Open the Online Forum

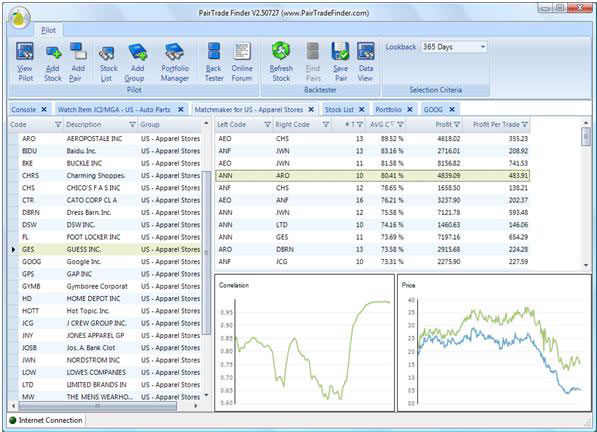coord(242,61)
